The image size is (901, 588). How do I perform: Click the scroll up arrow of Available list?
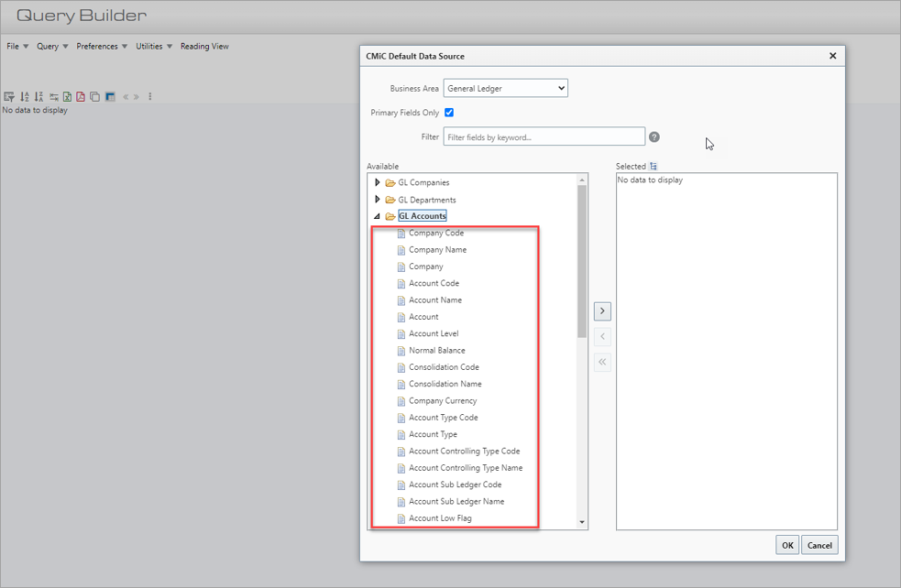click(582, 180)
